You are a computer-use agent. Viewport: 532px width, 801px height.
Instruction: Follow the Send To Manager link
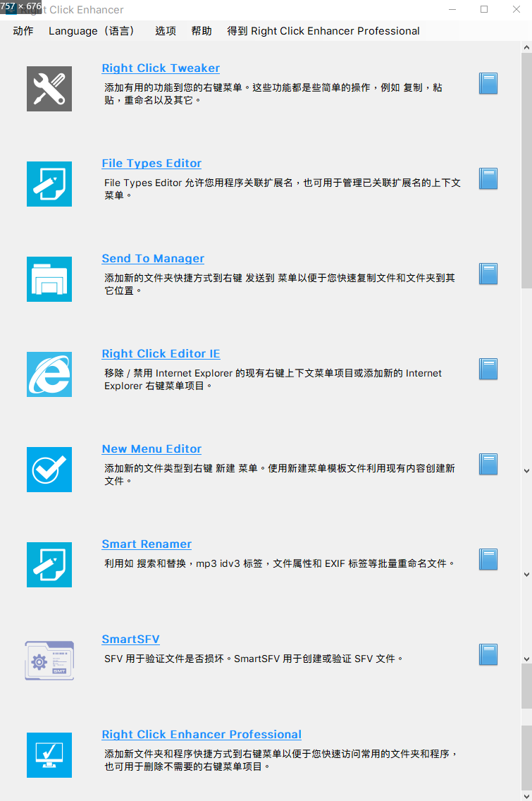tap(153, 259)
